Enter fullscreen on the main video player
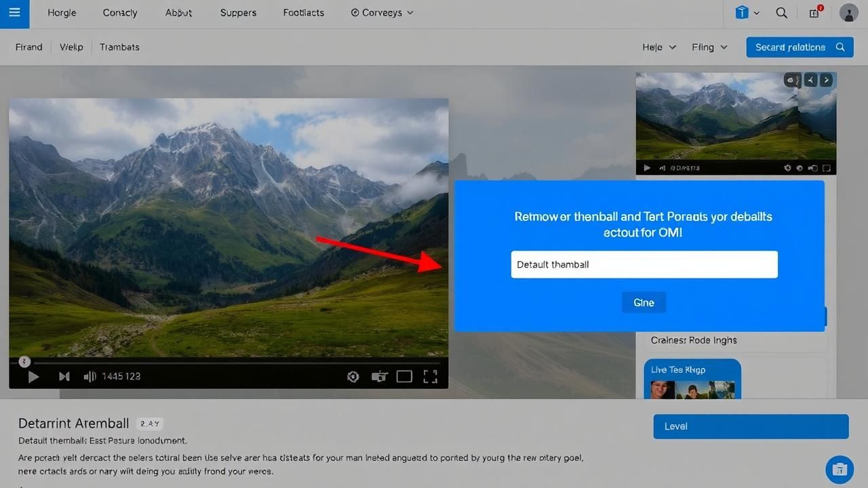Screen dimensions: 868x488 pos(430,377)
